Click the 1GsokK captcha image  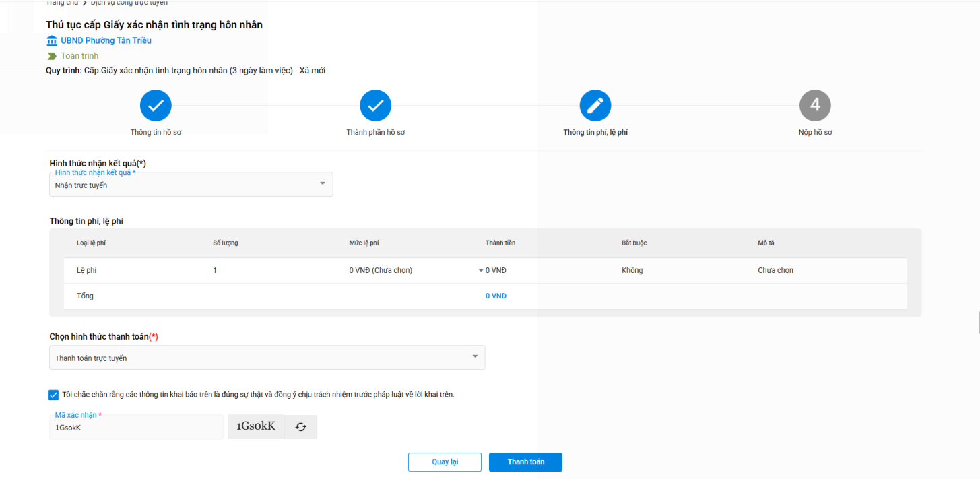click(x=255, y=426)
